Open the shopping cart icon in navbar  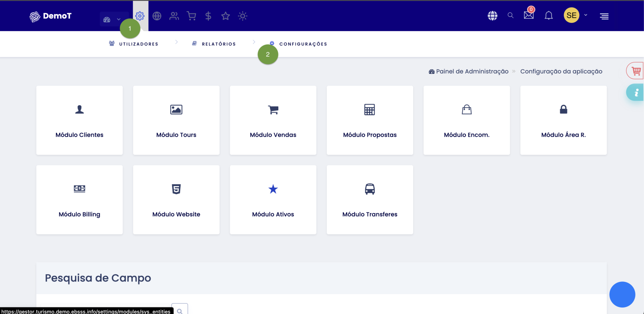[191, 16]
